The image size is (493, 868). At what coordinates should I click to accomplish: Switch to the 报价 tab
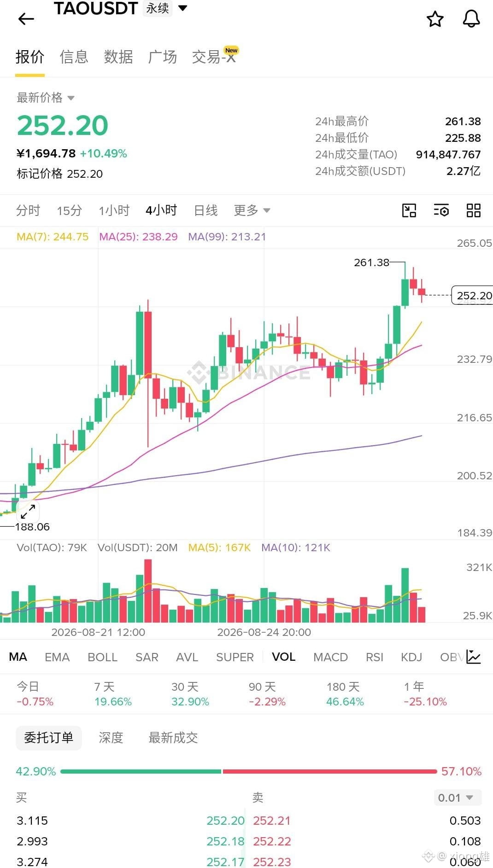(x=30, y=57)
